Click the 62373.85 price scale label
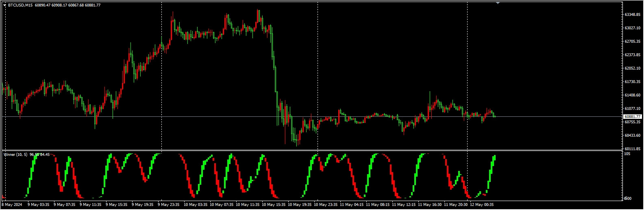Screen dimensions: 644x210 [x=633, y=55]
